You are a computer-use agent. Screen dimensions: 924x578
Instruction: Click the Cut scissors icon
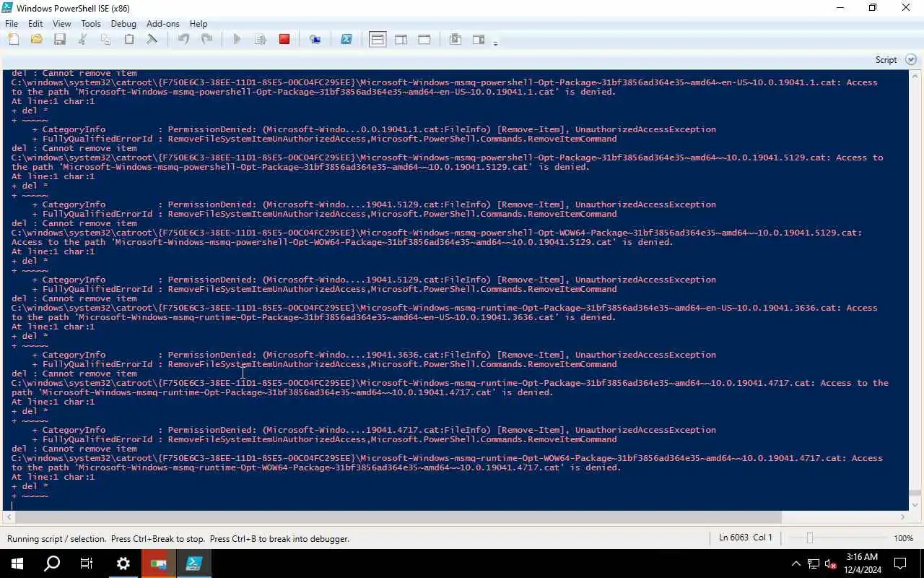coord(83,40)
